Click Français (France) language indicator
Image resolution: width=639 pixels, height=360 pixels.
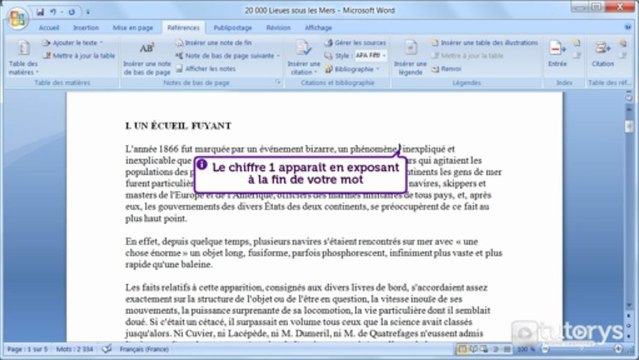[144, 349]
